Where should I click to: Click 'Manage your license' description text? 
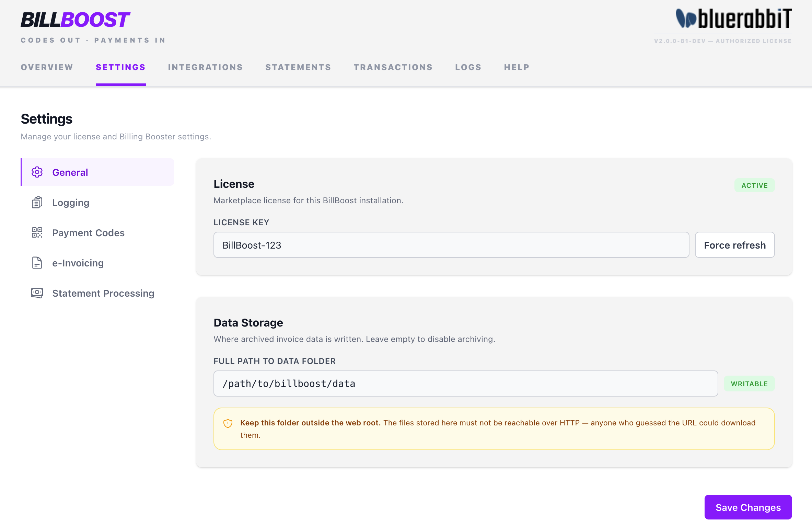click(x=116, y=137)
